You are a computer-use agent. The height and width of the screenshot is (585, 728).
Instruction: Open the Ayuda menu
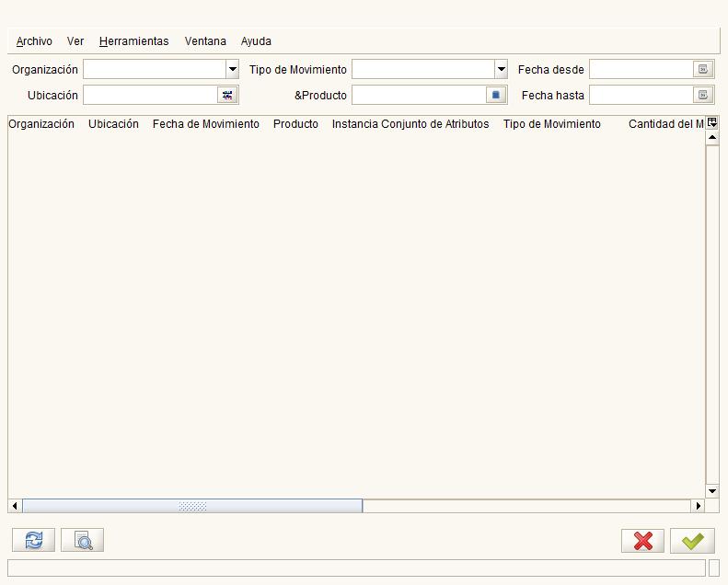(256, 41)
